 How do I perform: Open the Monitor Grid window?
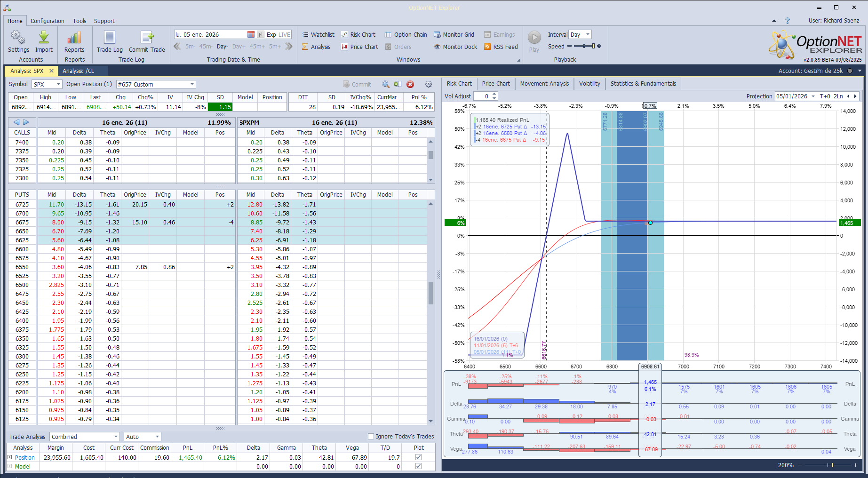(x=454, y=34)
